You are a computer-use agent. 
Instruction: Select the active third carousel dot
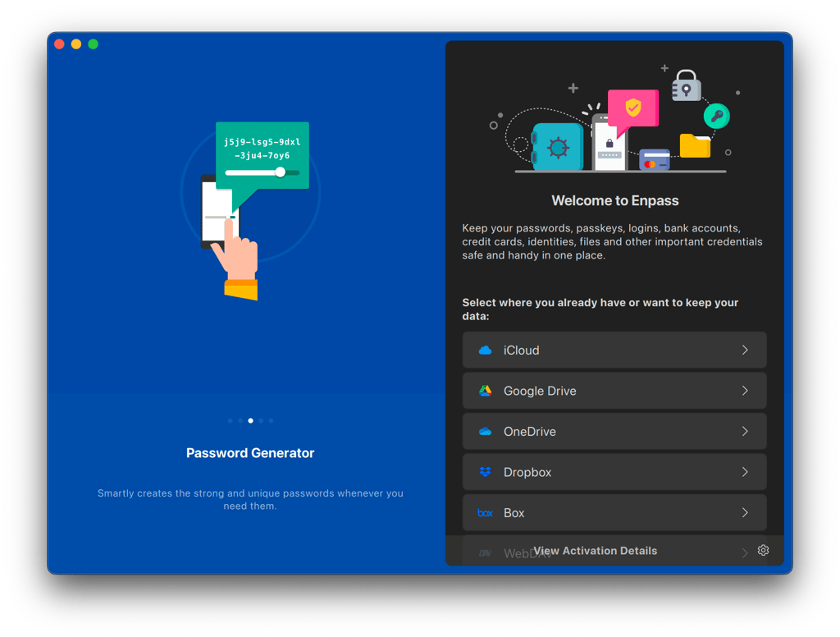pos(251,421)
